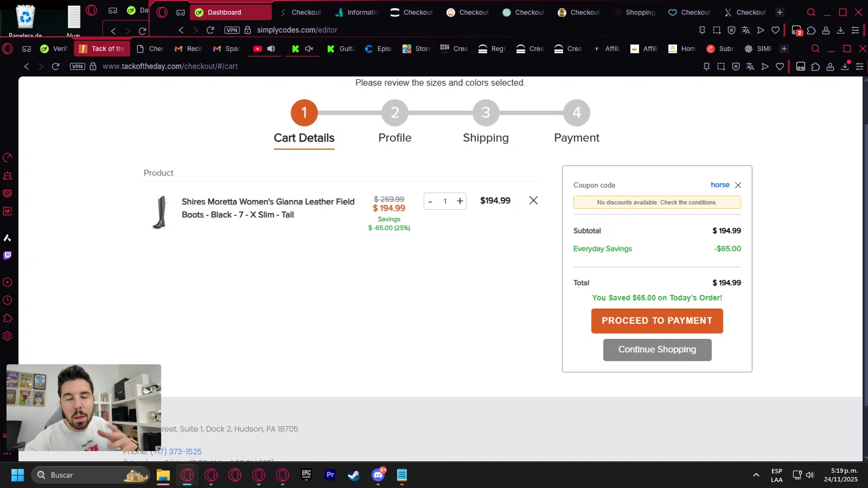Switch to the Store tab
868x488 pixels.
tap(416, 49)
